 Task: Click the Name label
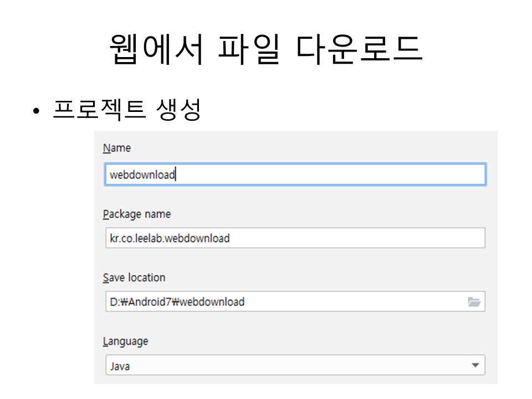pos(117,149)
